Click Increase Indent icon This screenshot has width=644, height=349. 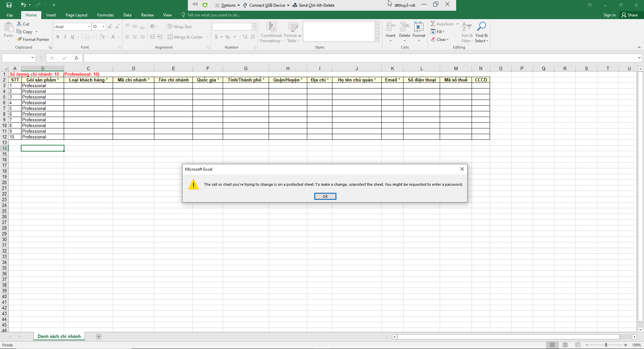pos(160,37)
